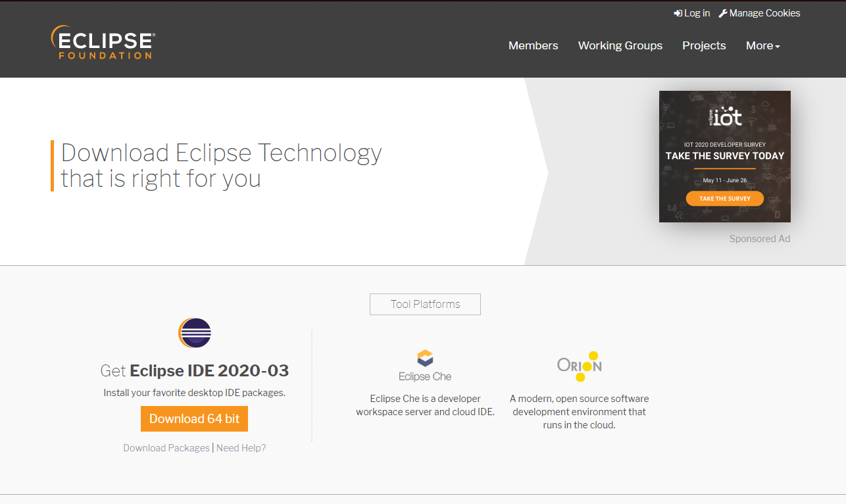The width and height of the screenshot is (846, 504).
Task: Click the login arrow icon
Action: [678, 13]
